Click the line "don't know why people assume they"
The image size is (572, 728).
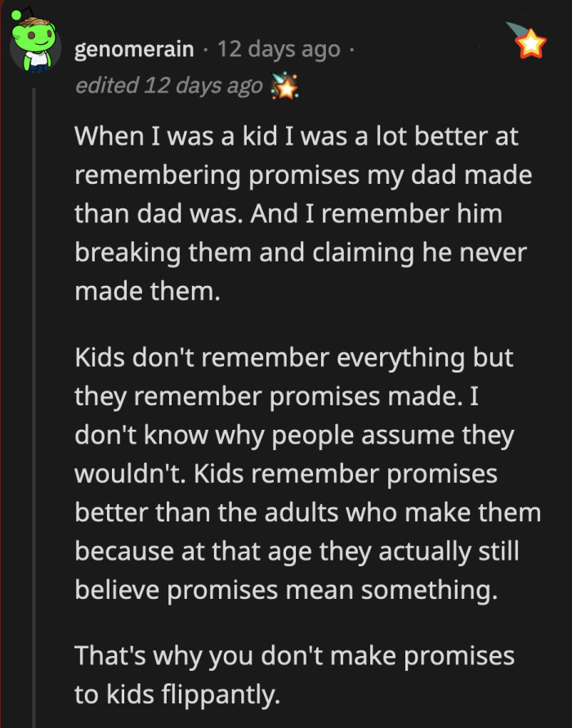[x=294, y=435]
